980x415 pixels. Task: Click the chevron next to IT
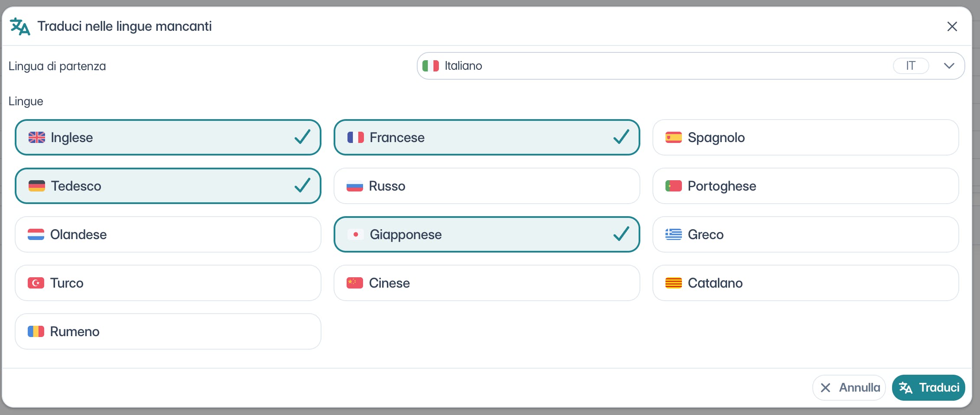tap(949, 66)
